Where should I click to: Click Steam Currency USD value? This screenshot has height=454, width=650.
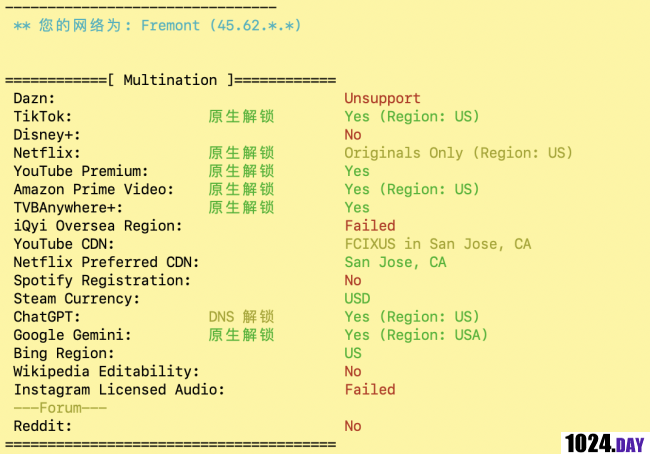click(x=357, y=299)
